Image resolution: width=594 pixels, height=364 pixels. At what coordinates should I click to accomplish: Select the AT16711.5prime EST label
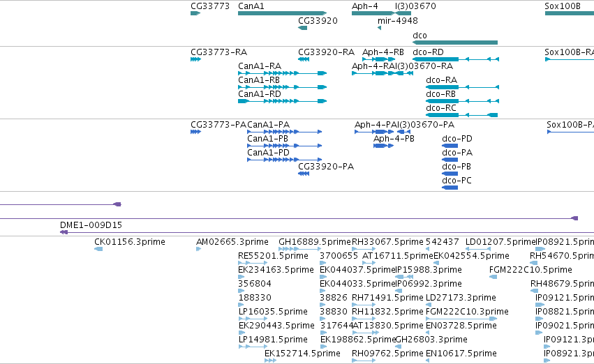398,255
